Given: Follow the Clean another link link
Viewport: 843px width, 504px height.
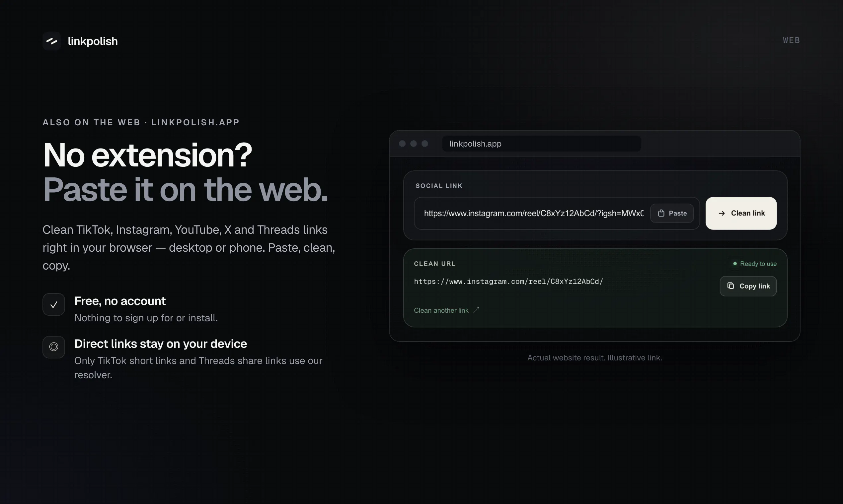Looking at the screenshot, I should [441, 310].
